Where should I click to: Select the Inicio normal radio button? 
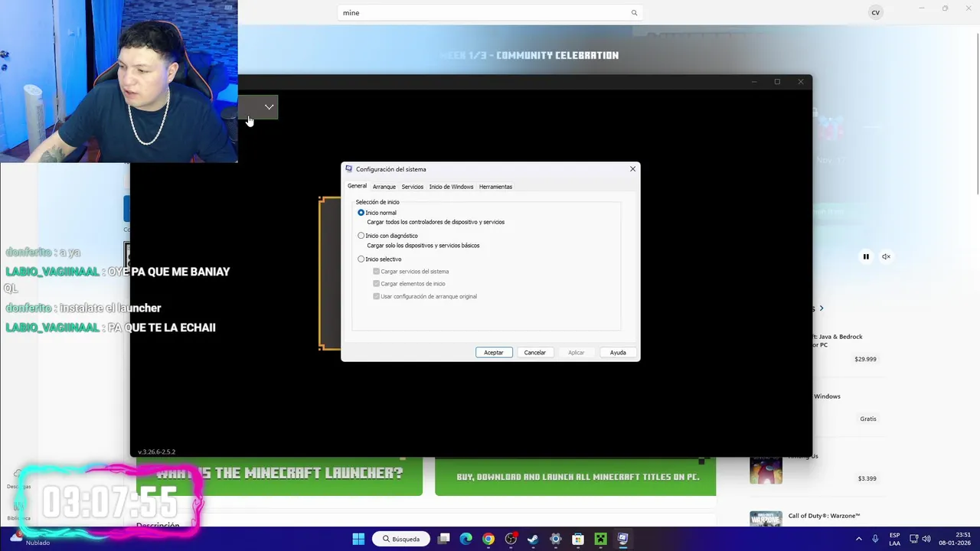(x=361, y=213)
